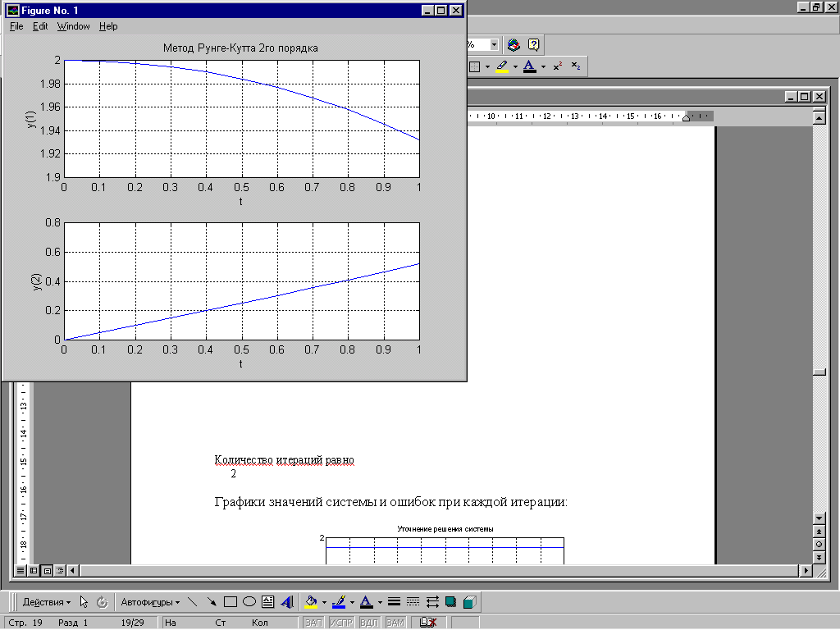Viewport: 840px width, 630px height.
Task: Toggle the ЗАМ overtype mode indicator
Action: 395,623
